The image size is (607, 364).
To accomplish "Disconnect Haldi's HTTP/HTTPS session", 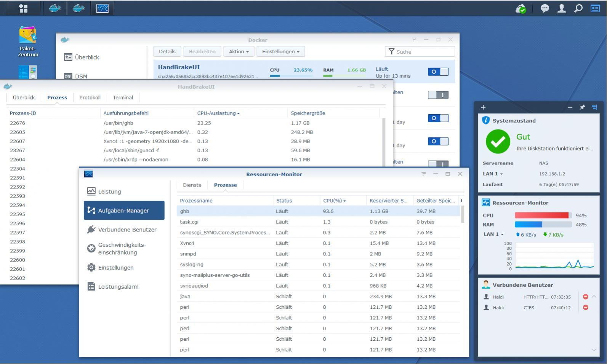I will pyautogui.click(x=586, y=297).
